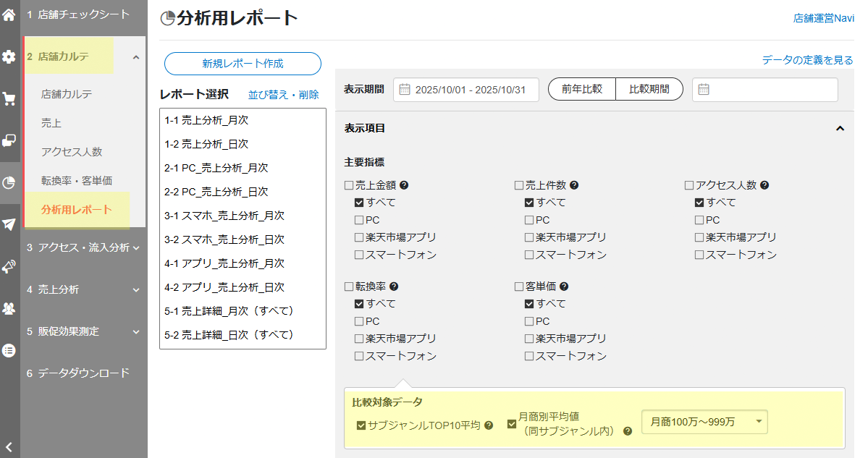Image resolution: width=868 pixels, height=458 pixels.
Task: Click the list icon in sidebar
Action: click(x=9, y=350)
